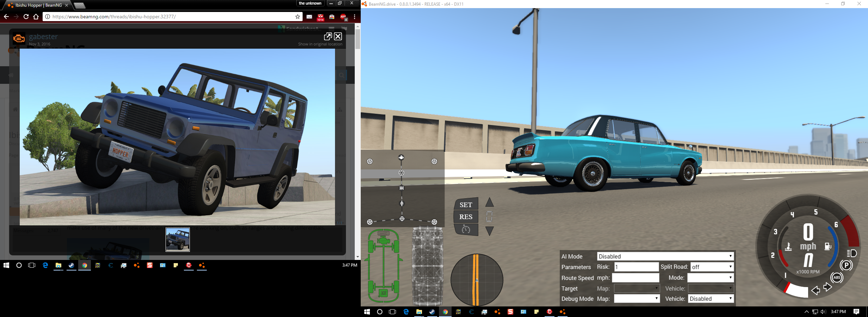Open the Chrome three-dot menu
Screen dimensions: 868x317
click(354, 17)
